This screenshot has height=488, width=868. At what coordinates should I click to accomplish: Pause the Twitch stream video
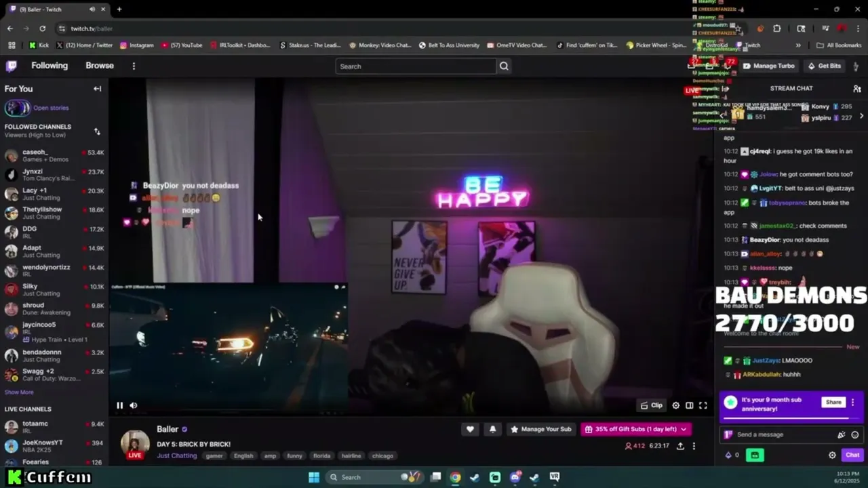pyautogui.click(x=119, y=405)
